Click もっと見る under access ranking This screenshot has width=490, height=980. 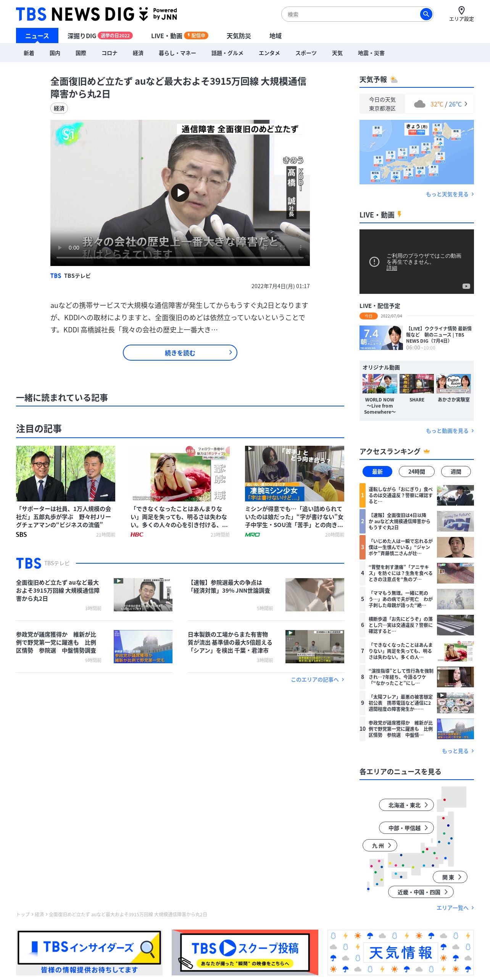458,751
